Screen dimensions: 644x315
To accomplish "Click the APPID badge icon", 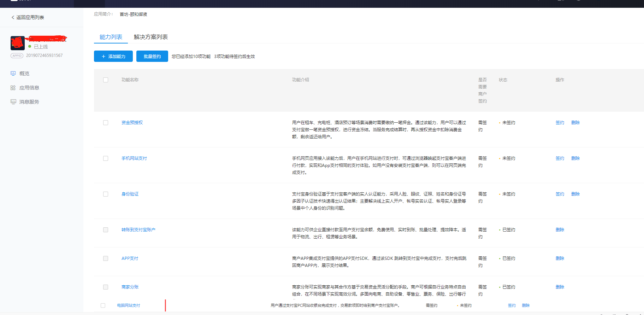I will coord(17,56).
